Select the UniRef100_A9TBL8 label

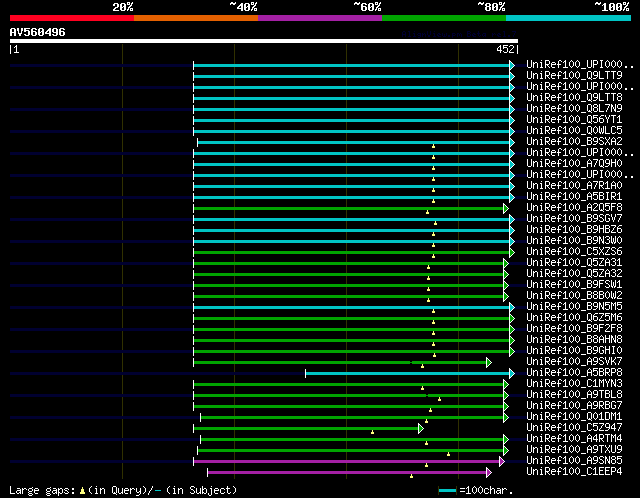pos(574,395)
